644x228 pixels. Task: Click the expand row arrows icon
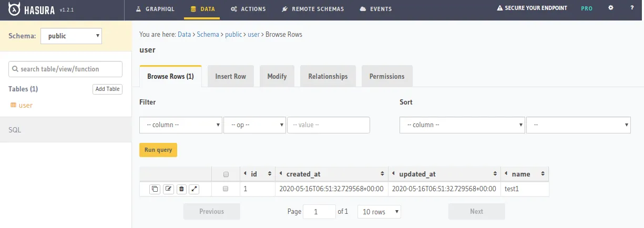point(195,189)
